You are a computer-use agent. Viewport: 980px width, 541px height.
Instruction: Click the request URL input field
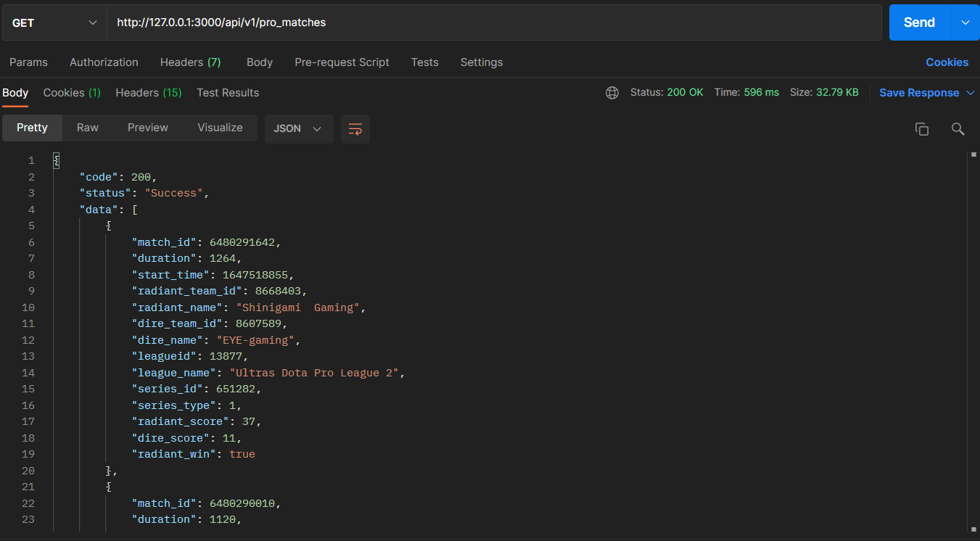pyautogui.click(x=494, y=22)
